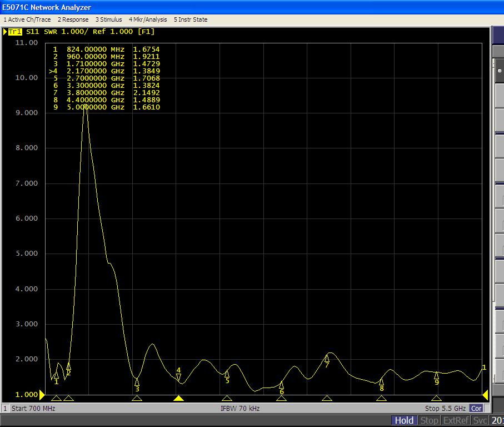Viewport: 504px width, 427px height.
Task: Click the E5071C Network Analyzer title bar
Action: tap(252, 7)
